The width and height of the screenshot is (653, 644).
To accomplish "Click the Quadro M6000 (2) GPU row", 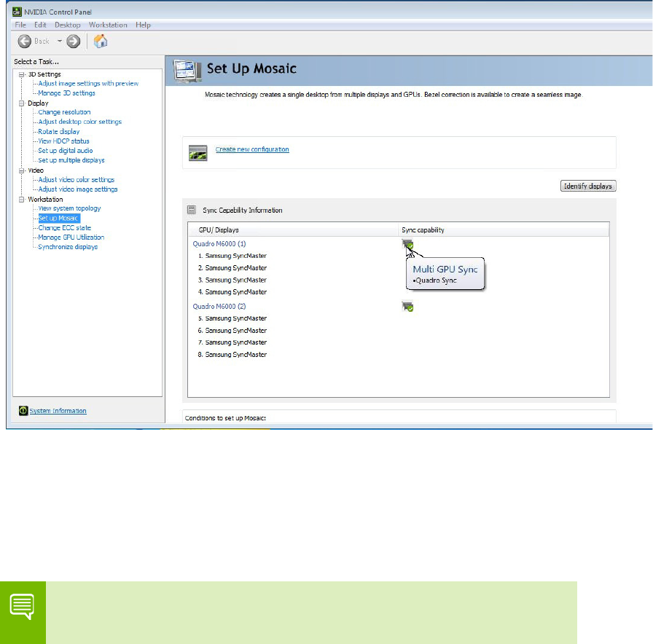I will tap(219, 307).
